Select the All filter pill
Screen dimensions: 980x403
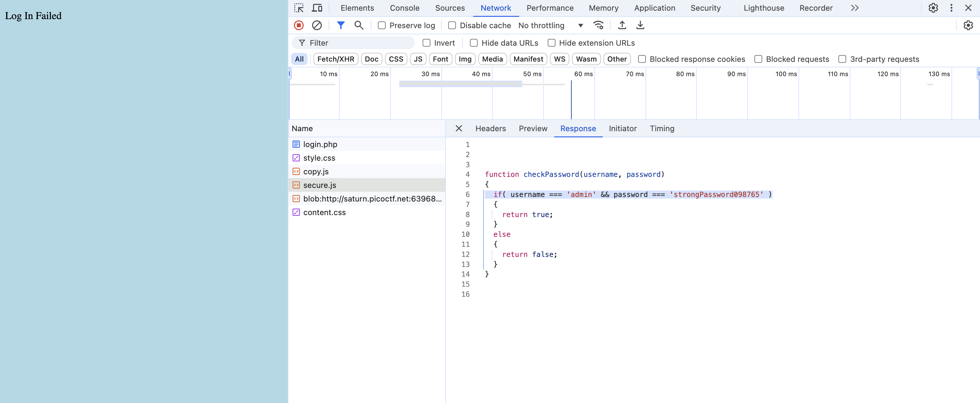299,59
